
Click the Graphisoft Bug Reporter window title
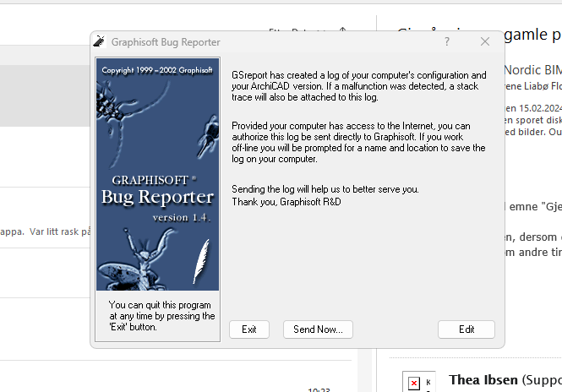[166, 41]
